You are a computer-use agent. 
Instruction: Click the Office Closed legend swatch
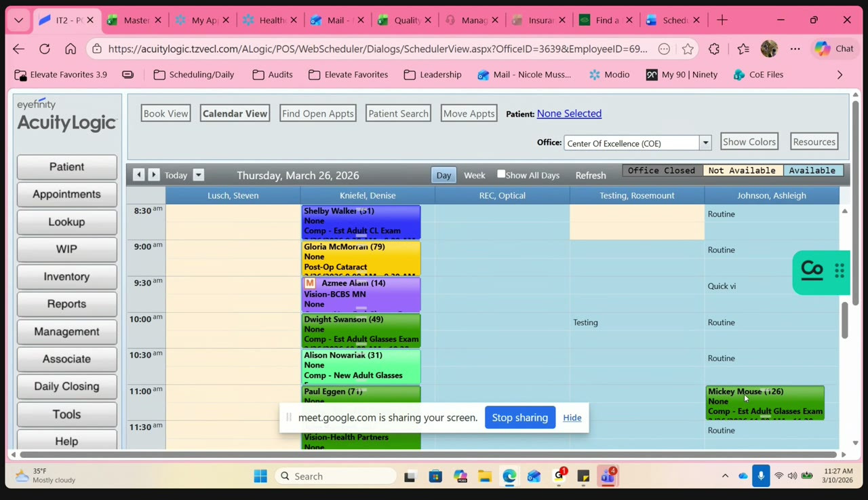(661, 170)
